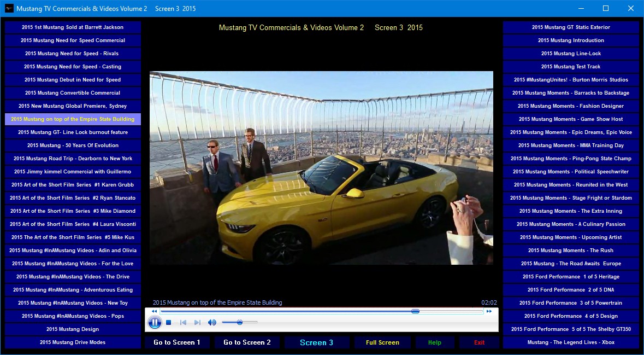Play 2015 New Mustang Global Premiere, Sydney

(73, 106)
